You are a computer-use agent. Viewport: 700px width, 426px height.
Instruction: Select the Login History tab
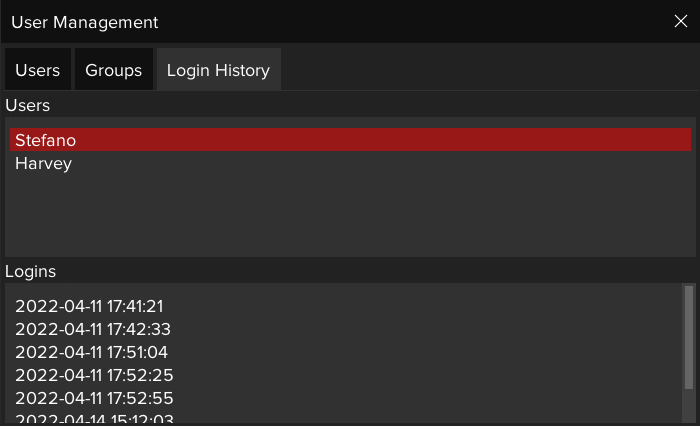click(218, 70)
